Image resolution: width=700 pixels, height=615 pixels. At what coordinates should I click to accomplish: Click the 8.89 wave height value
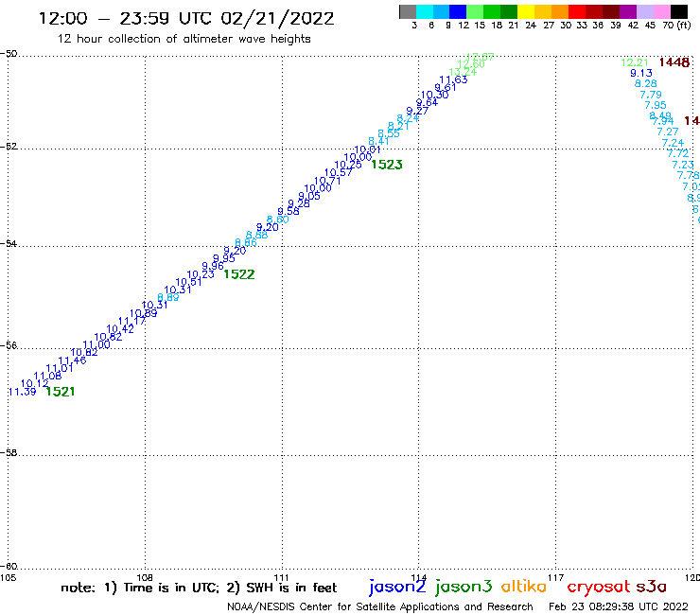168,297
